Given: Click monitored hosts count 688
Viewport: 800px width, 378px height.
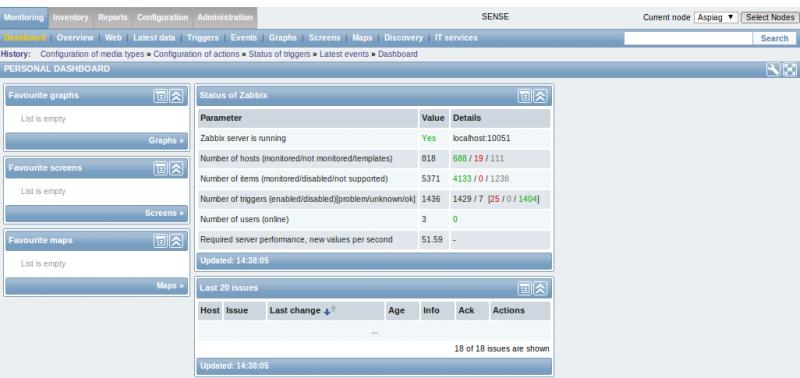Looking at the screenshot, I should [460, 159].
